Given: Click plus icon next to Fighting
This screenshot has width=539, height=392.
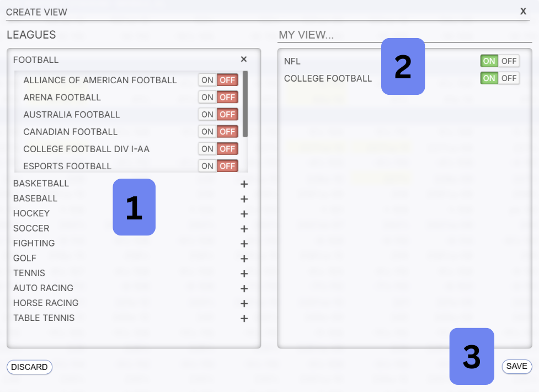Looking at the screenshot, I should click(x=244, y=244).
